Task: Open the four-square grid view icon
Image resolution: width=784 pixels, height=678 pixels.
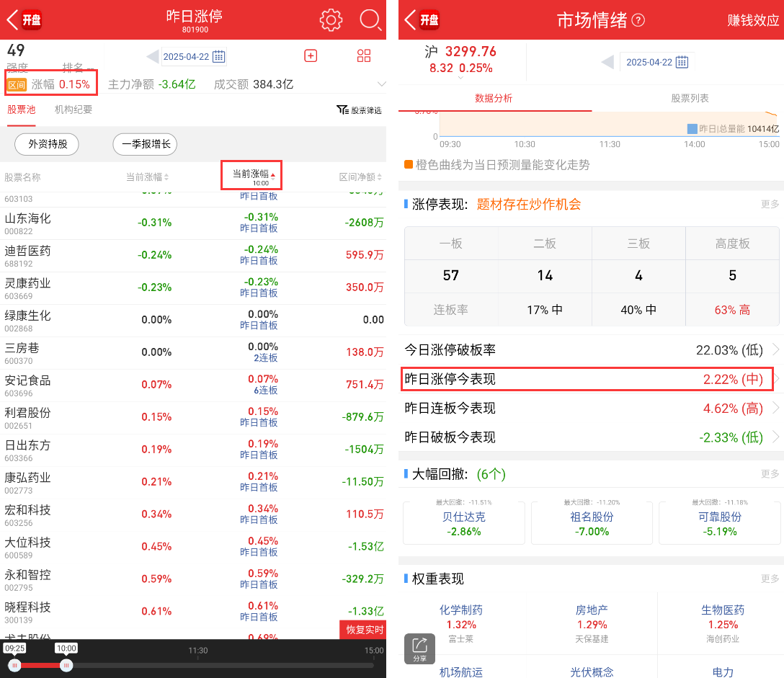Action: (364, 56)
